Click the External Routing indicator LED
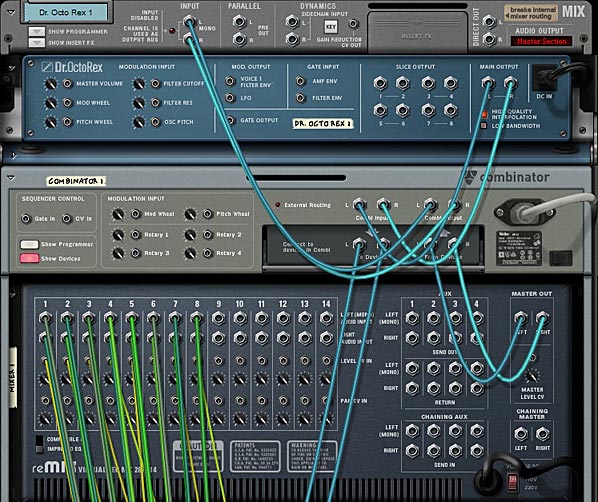 coord(278,205)
